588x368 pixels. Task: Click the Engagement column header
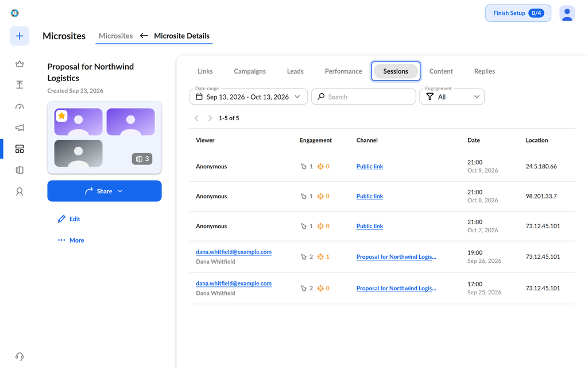pos(316,140)
